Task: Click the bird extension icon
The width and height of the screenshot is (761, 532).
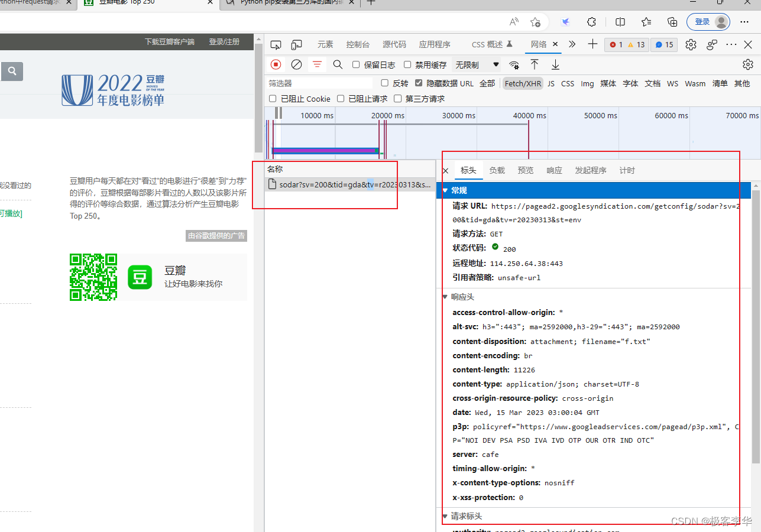Action: point(566,22)
